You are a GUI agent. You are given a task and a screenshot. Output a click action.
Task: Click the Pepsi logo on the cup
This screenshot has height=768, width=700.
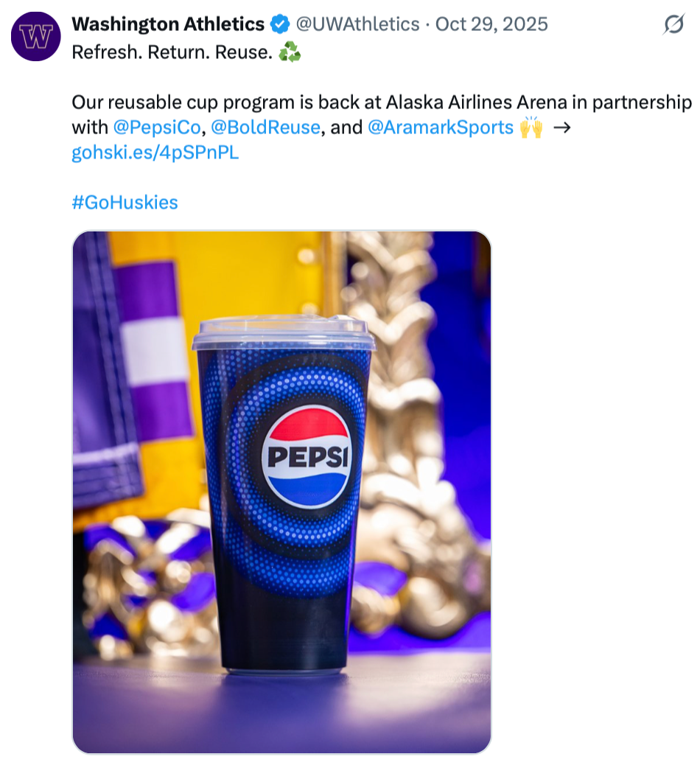tap(307, 457)
